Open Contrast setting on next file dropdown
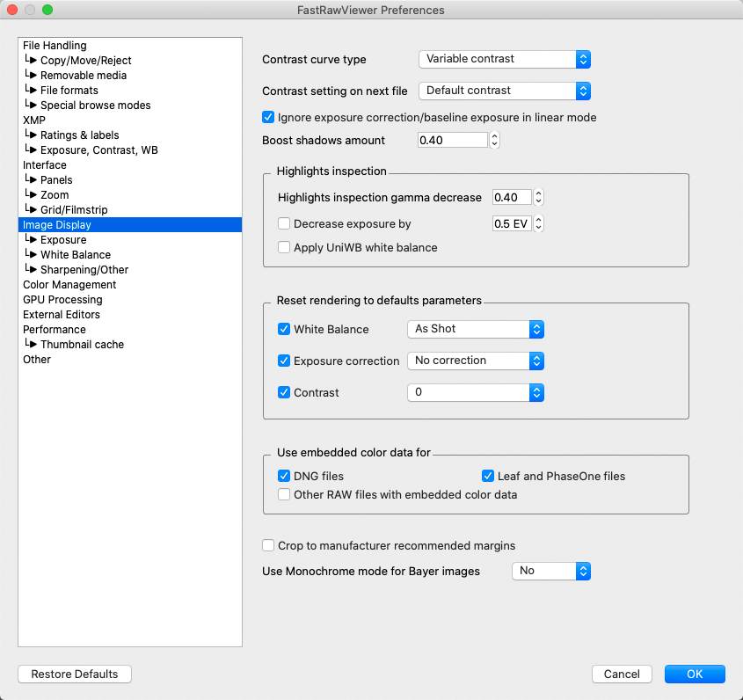 504,91
